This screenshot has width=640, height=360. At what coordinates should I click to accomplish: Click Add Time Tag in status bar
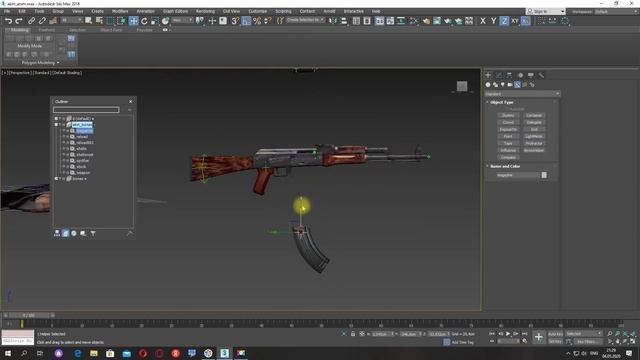[462, 342]
